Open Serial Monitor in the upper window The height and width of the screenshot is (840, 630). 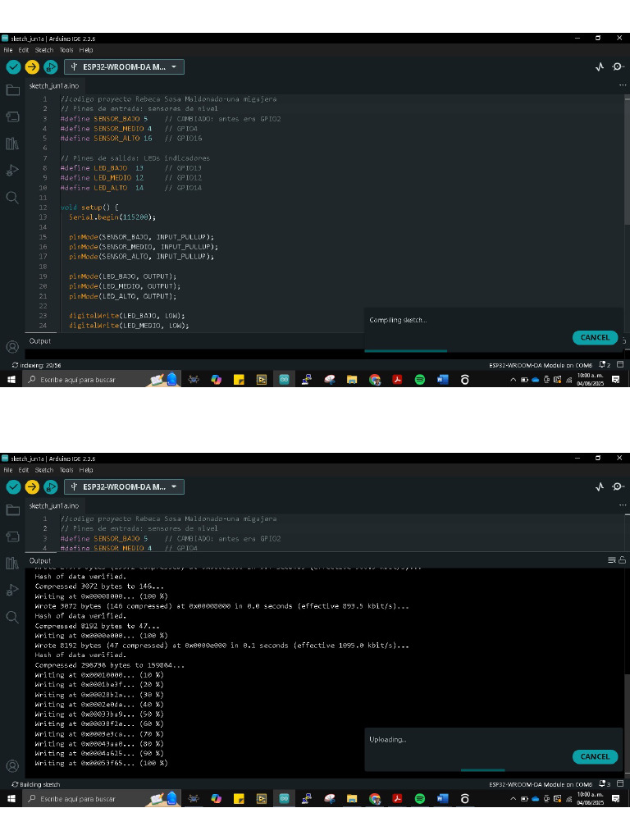click(617, 67)
